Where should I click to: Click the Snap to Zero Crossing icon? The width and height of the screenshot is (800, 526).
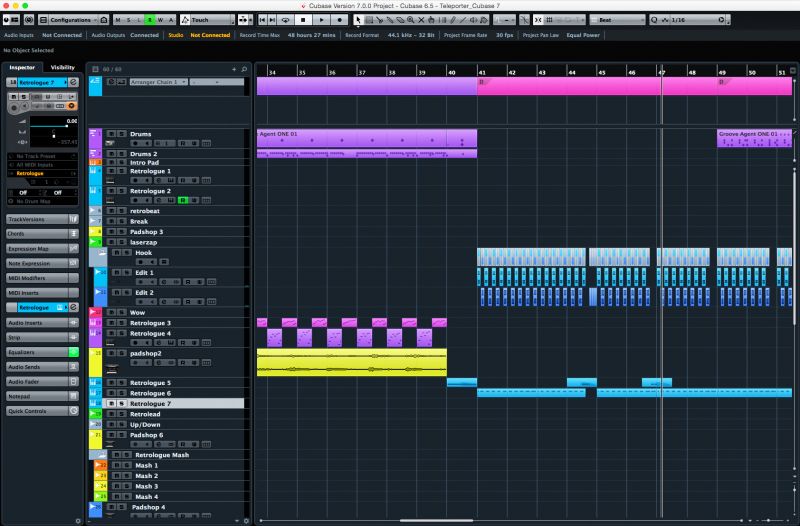524,20
